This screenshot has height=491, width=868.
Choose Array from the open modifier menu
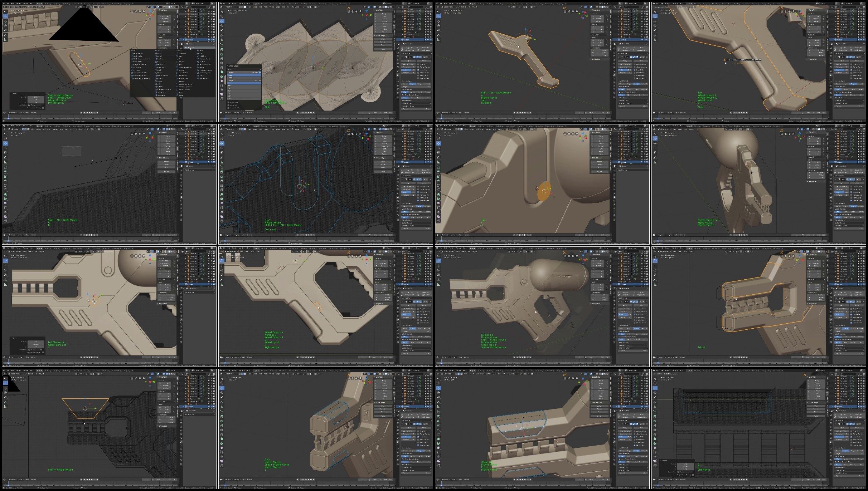click(x=159, y=53)
